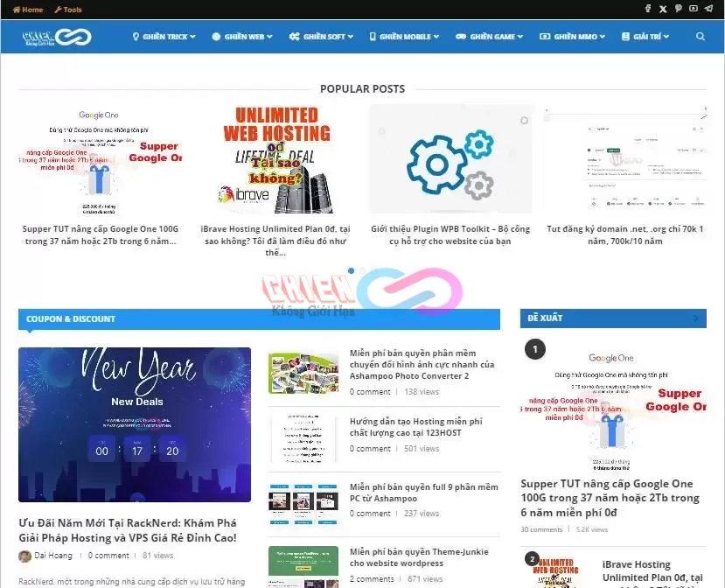Click the RackNerd article excerpt text
This screenshot has height=588, width=725.
(x=132, y=582)
